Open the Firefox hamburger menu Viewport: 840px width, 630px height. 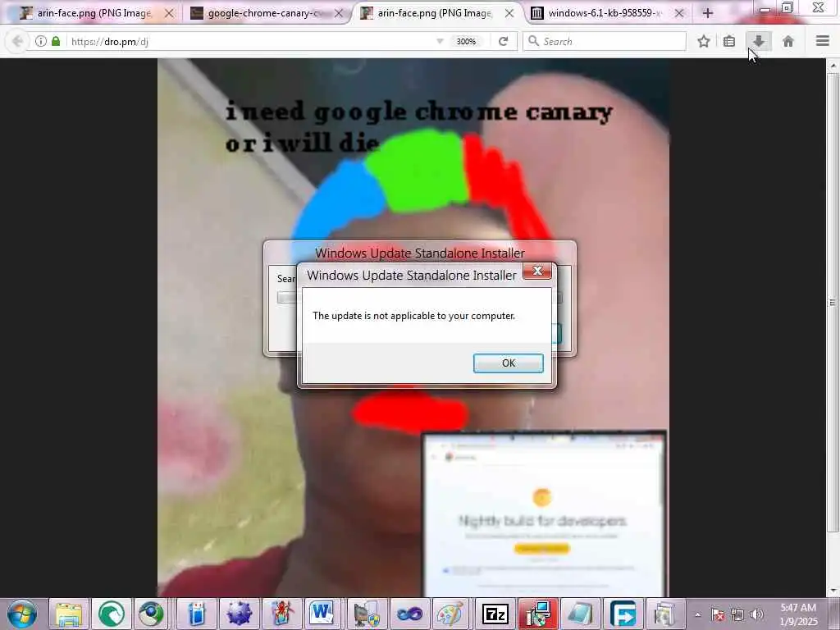822,41
